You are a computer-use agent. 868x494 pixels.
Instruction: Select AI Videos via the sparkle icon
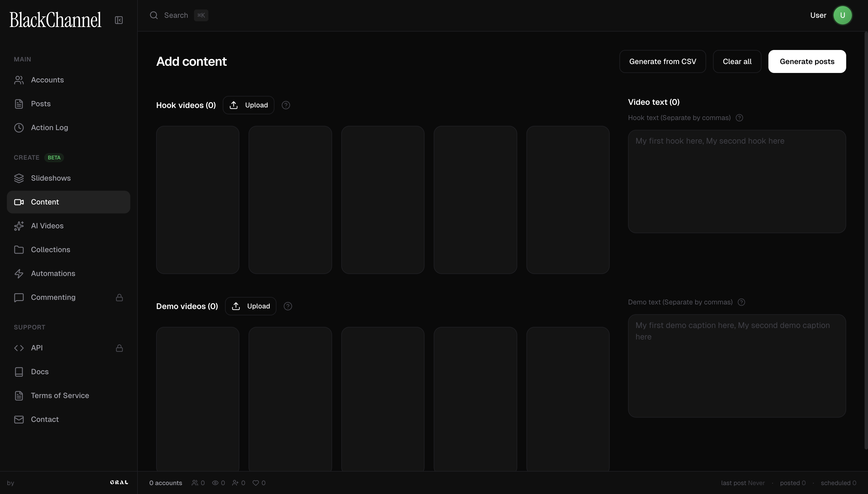point(19,226)
